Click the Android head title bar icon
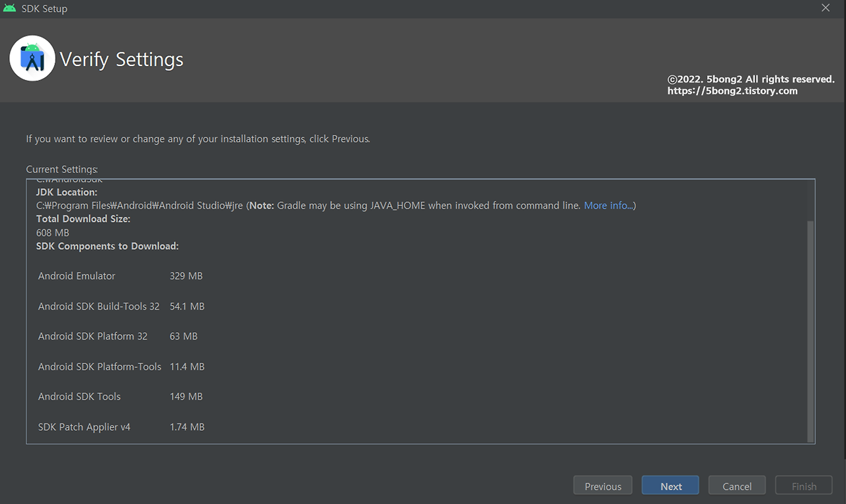The height and width of the screenshot is (504, 846). [9, 9]
